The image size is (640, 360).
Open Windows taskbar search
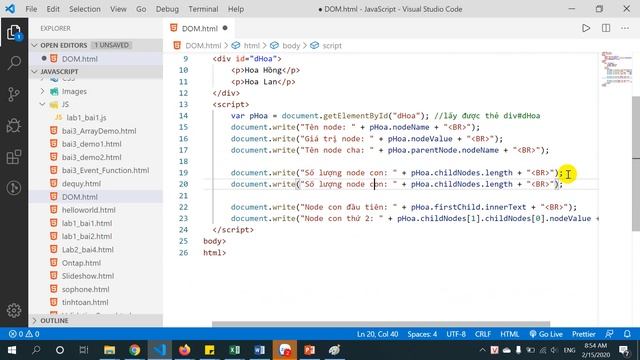(36, 350)
